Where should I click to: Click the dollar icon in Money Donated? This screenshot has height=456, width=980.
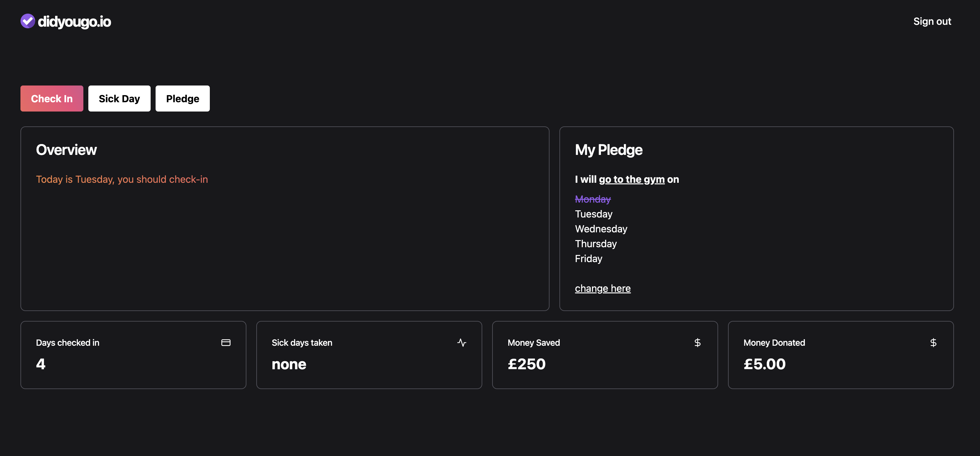(933, 343)
